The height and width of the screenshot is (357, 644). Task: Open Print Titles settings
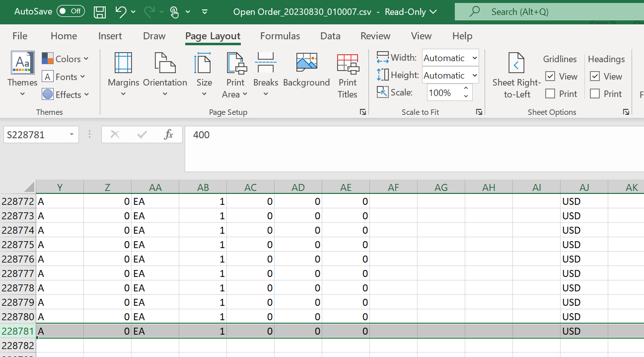coord(348,75)
